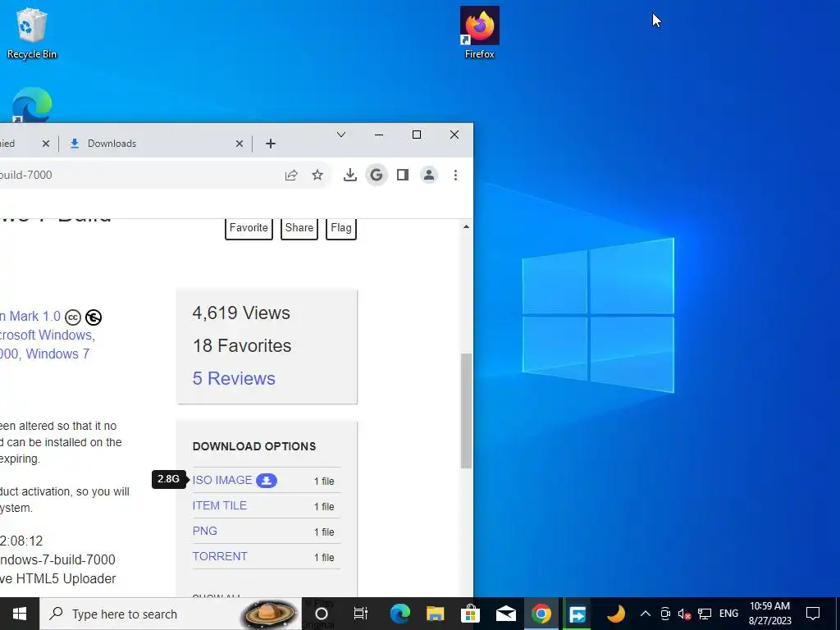Click the Creative Commons icon
The image size is (840, 630).
coord(73,317)
